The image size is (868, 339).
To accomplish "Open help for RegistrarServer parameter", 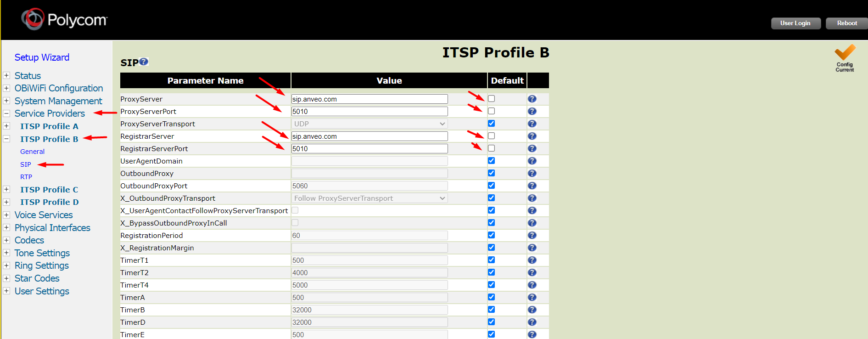I will tap(532, 136).
